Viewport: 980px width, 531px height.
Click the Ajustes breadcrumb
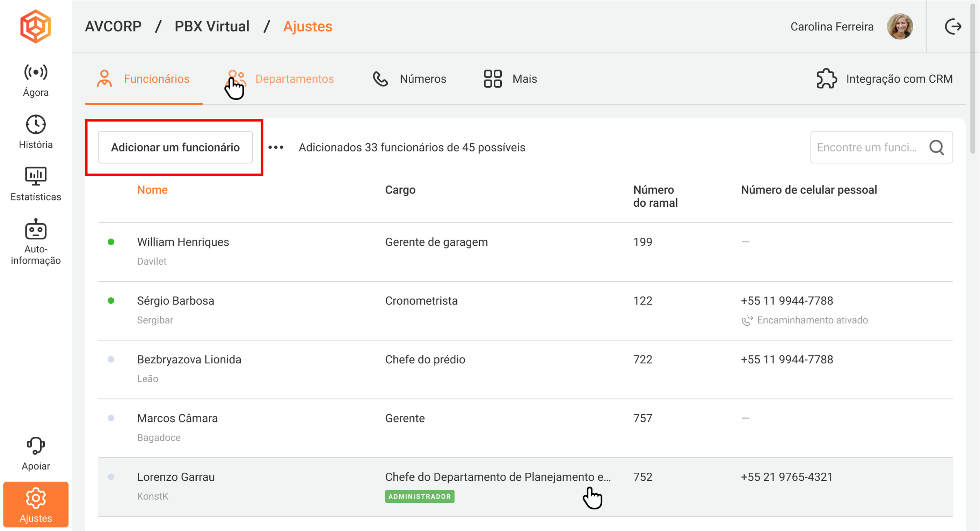(308, 26)
